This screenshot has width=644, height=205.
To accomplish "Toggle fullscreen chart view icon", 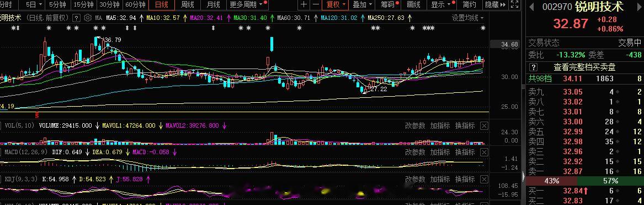I will 514,4.
